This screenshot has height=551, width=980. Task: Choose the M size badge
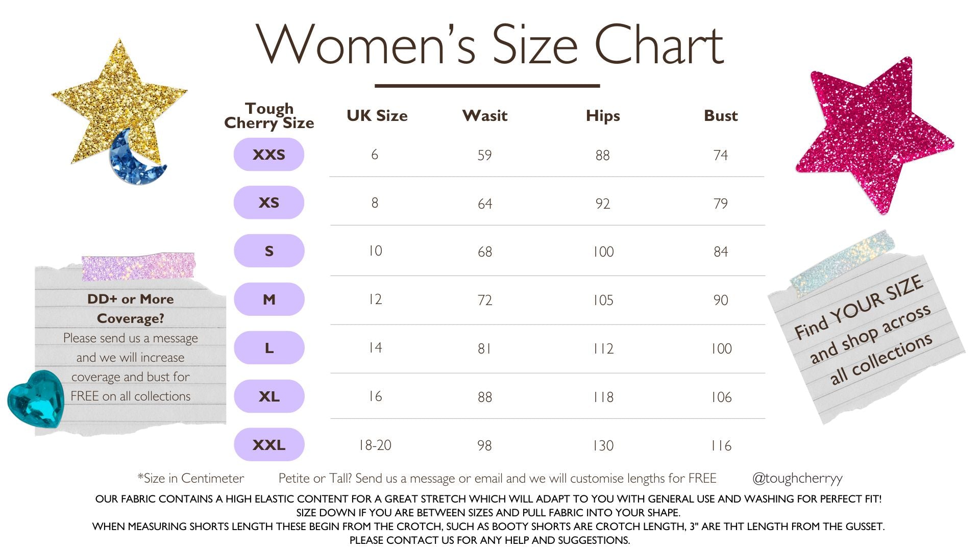point(269,299)
